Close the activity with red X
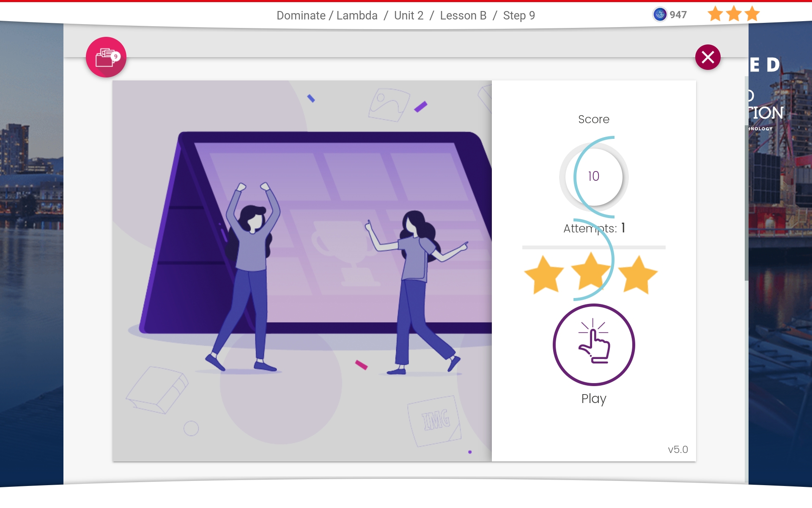The image size is (812, 508). 708,57
